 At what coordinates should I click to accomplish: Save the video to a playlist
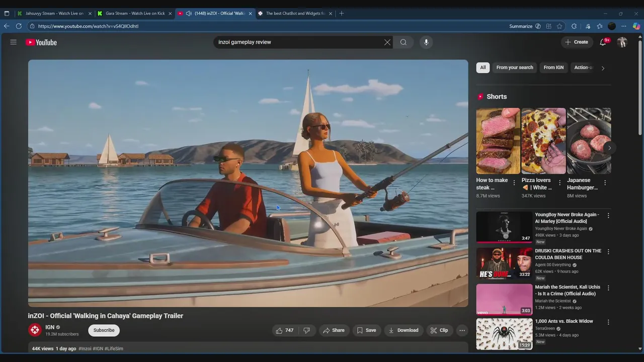[366, 330]
